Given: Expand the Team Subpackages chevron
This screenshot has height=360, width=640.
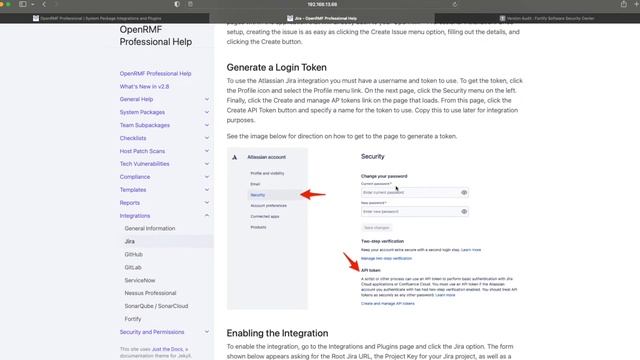Looking at the screenshot, I should tap(207, 125).
